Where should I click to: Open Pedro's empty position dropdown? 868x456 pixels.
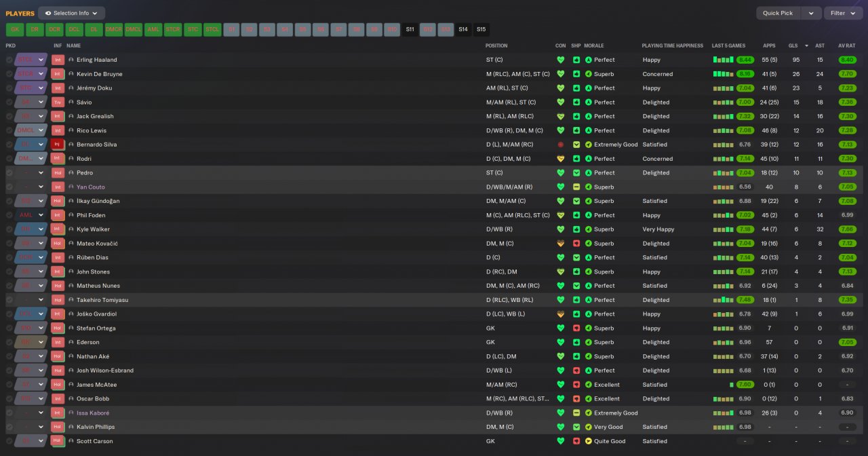pyautogui.click(x=31, y=173)
